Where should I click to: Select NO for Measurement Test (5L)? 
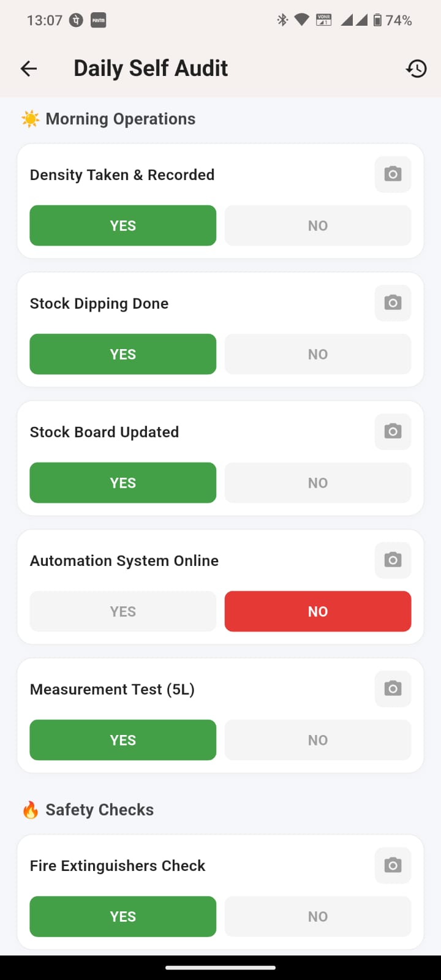pos(317,740)
